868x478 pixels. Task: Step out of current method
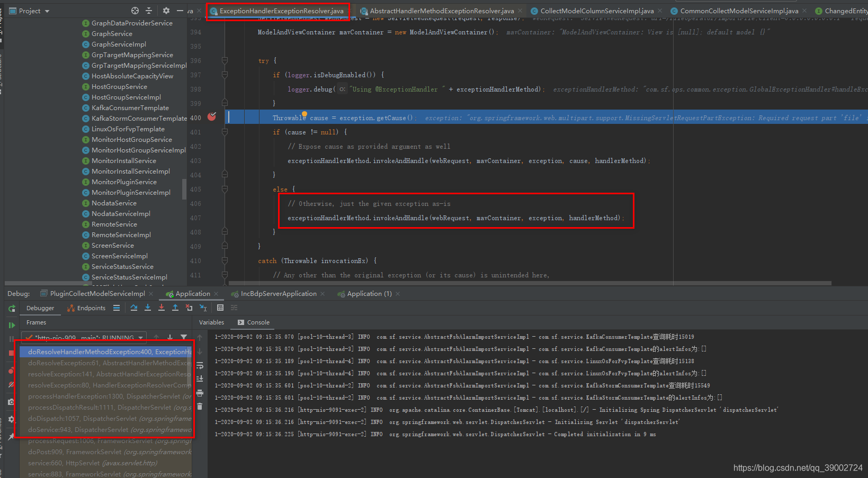[x=175, y=308]
